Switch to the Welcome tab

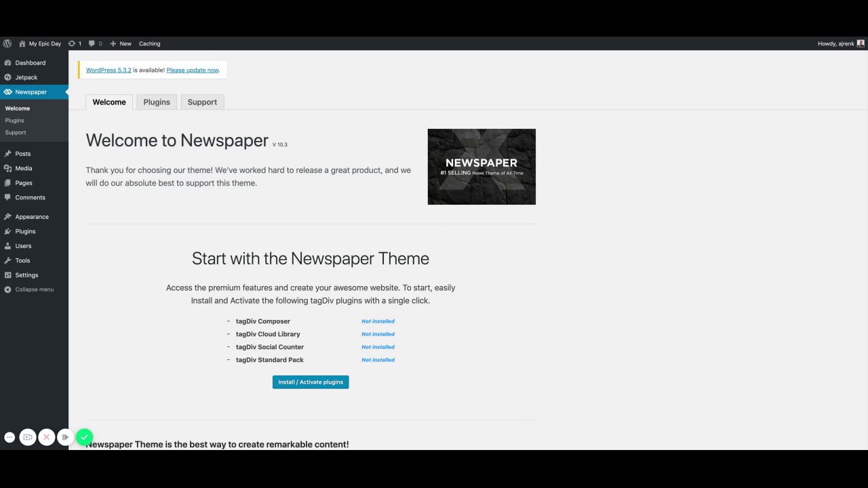click(x=109, y=102)
